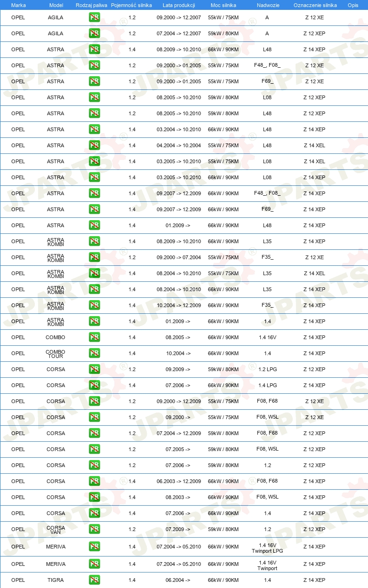Select fuel icon in ASTRA 04.2004 row

94,145
